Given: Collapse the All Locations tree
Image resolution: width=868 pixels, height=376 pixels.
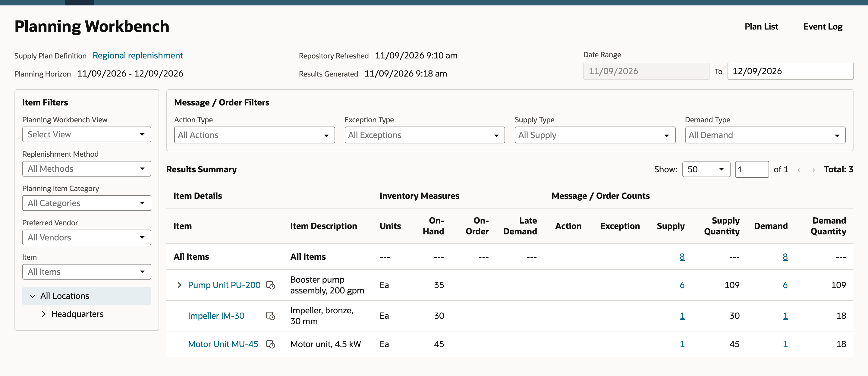Looking at the screenshot, I should point(33,296).
